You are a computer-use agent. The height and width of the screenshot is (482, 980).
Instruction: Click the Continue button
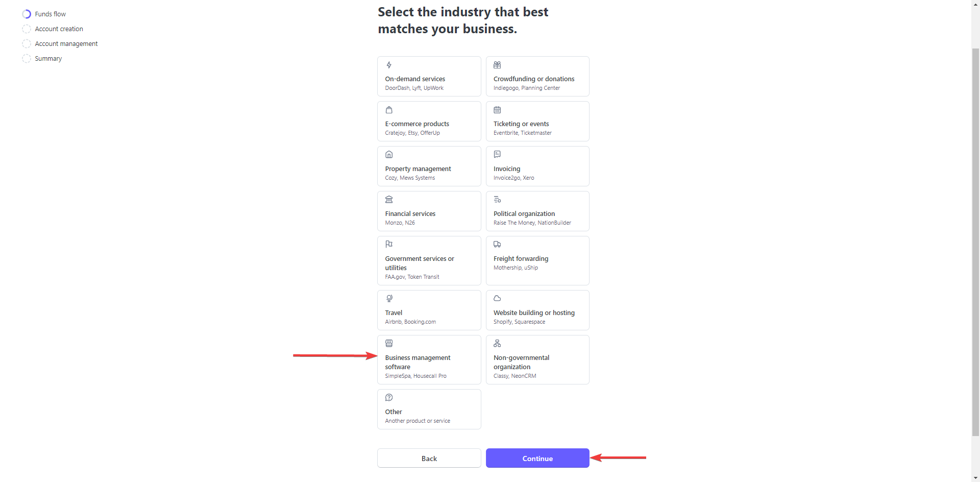(x=537, y=459)
